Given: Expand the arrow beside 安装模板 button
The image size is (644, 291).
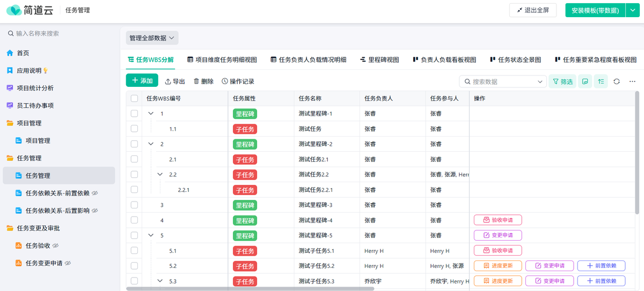Looking at the screenshot, I should 633,10.
